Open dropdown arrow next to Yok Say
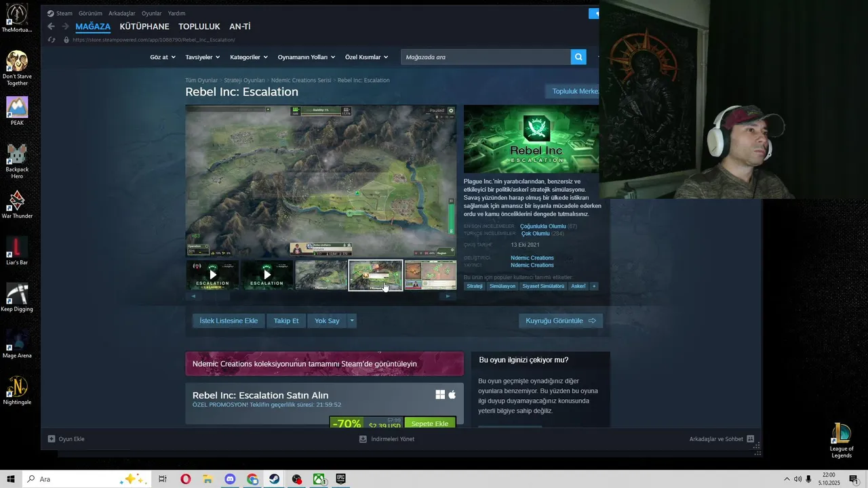This screenshot has height=488, width=868. pos(352,321)
